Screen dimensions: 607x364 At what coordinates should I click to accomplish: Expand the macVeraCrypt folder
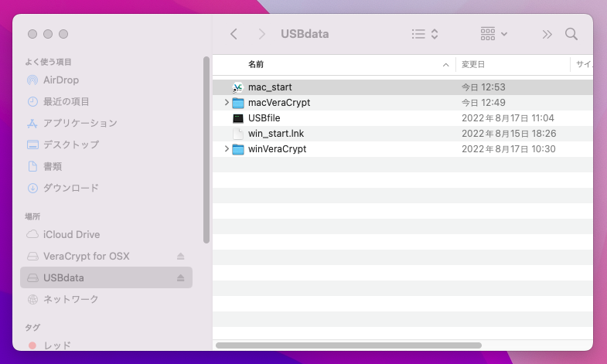[x=227, y=103]
